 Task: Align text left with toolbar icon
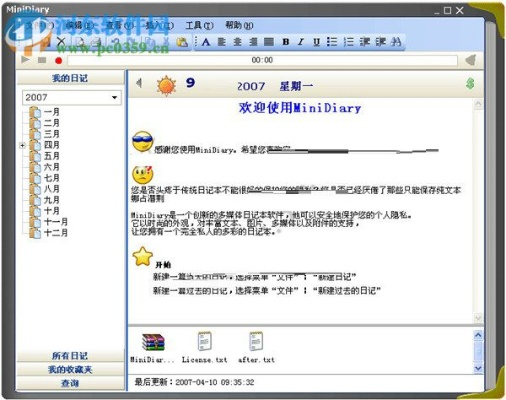point(222,42)
